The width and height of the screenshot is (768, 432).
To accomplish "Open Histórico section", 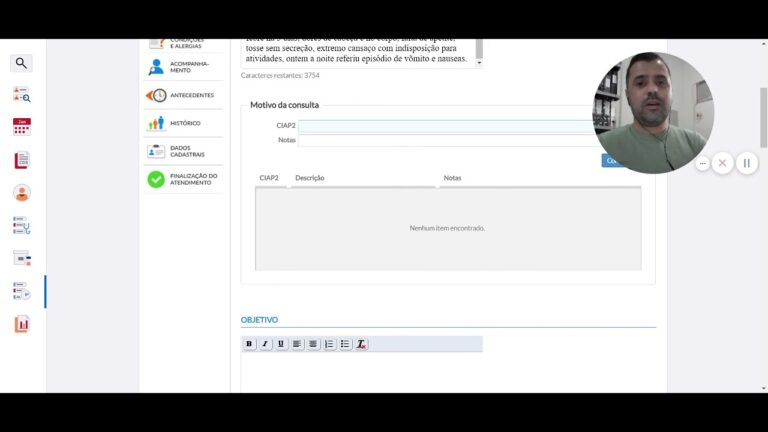I will 183,123.
